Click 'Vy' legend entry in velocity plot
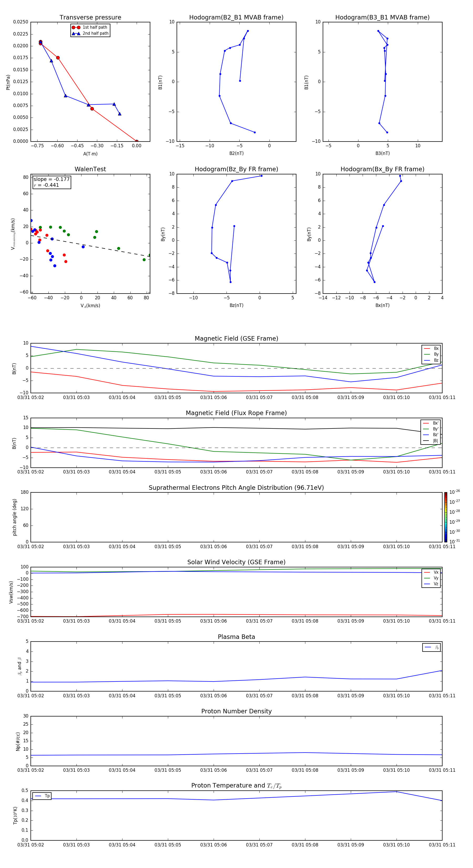This screenshot has width=473, height=868. point(431,578)
